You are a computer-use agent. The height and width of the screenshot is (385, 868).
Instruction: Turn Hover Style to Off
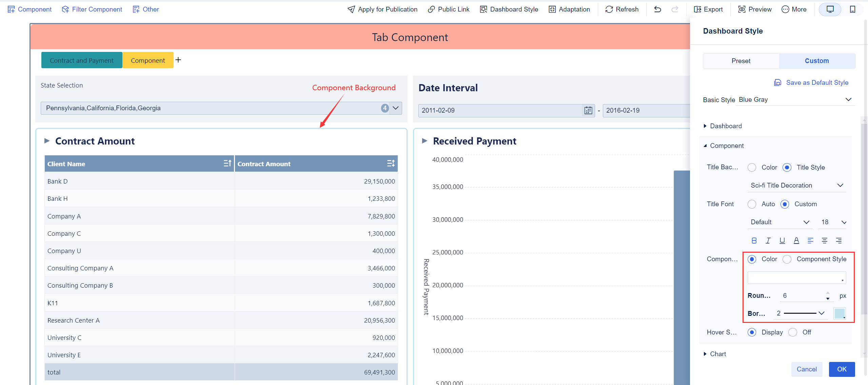point(793,332)
